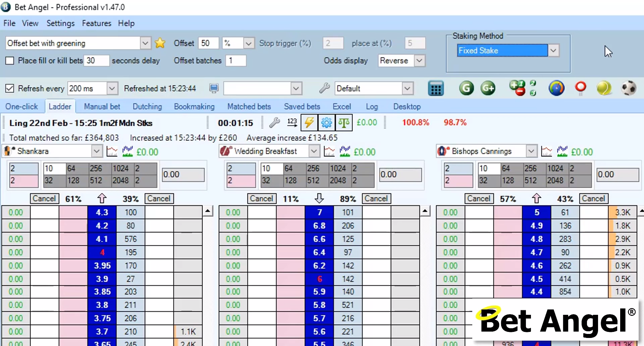
Task: Select the 1024 stake button for Wedding Breakfast
Action: (x=340, y=168)
